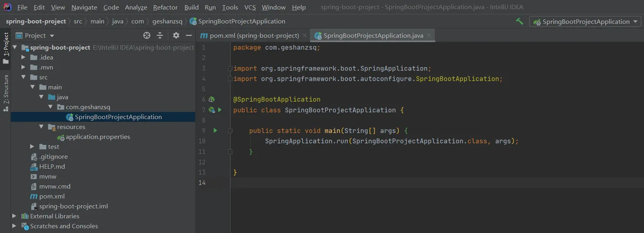644x233 pixels.
Task: Collapse the src folder arrow
Action: tap(24, 77)
